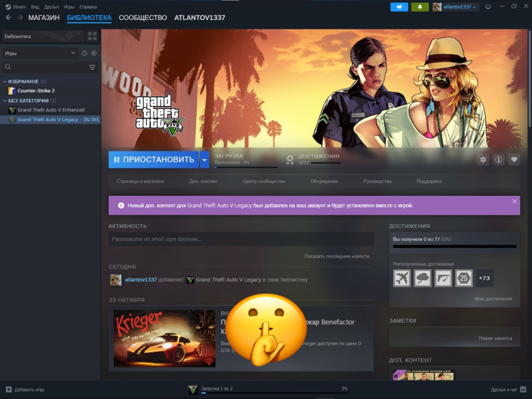Viewport: 532px width, 399px height.
Task: Open friends list icon at bottom right
Action: coord(523,389)
